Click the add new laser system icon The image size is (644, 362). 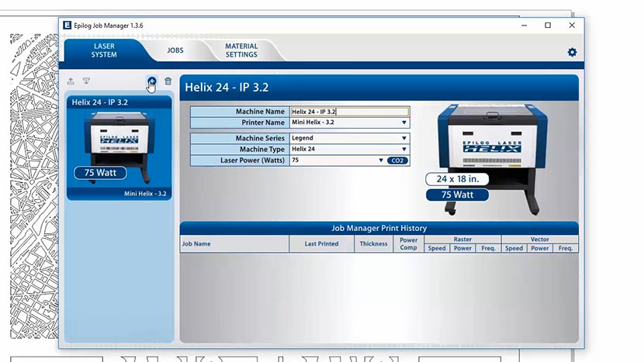click(151, 81)
